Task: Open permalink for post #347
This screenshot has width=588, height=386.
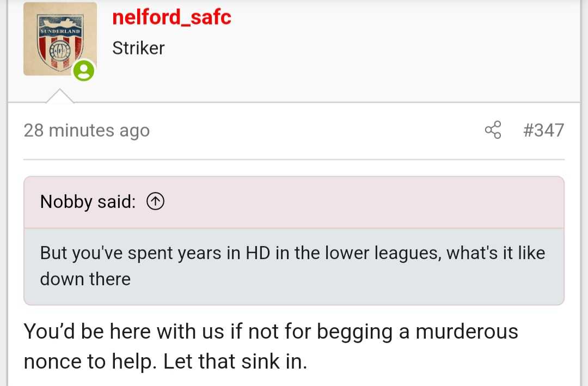Action: click(544, 130)
